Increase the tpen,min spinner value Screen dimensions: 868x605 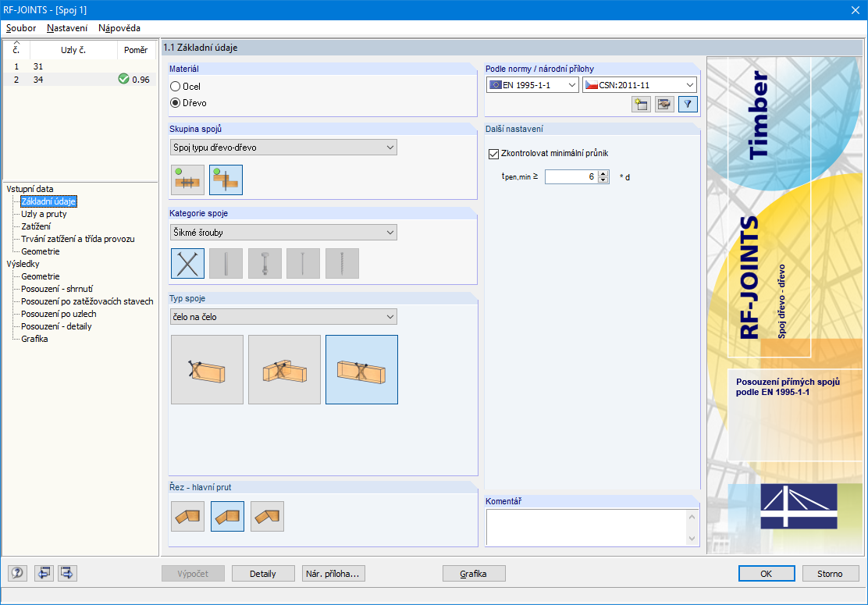tap(603, 173)
